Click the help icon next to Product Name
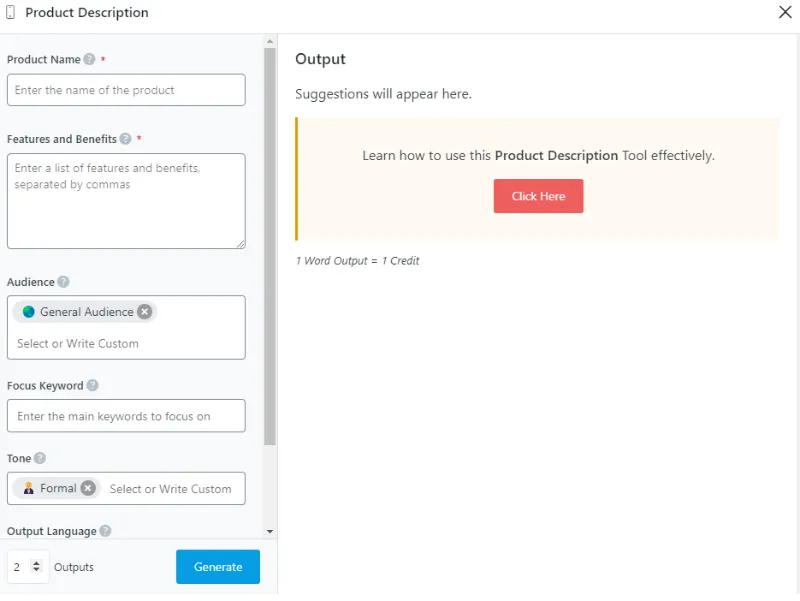This screenshot has width=800, height=601. pyautogui.click(x=90, y=60)
